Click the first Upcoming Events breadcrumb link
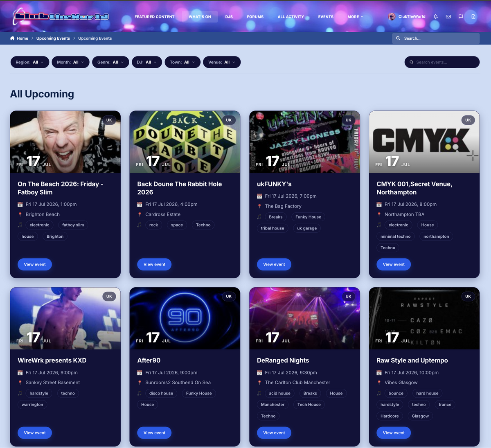 (x=53, y=38)
